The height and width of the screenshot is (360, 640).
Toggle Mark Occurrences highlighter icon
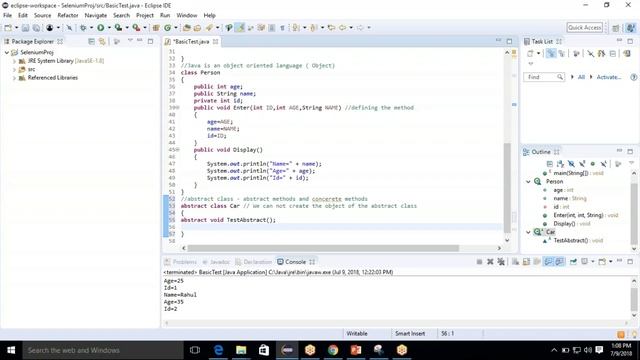240,28
